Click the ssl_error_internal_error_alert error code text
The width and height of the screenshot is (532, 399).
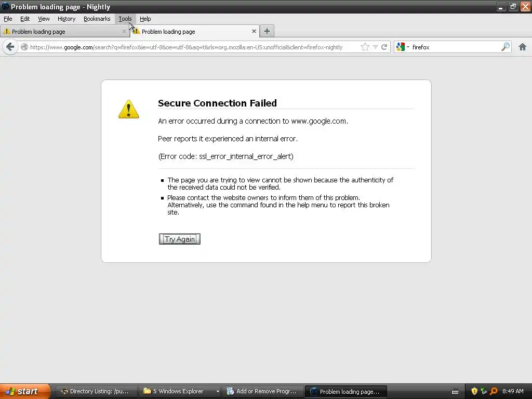(x=246, y=156)
